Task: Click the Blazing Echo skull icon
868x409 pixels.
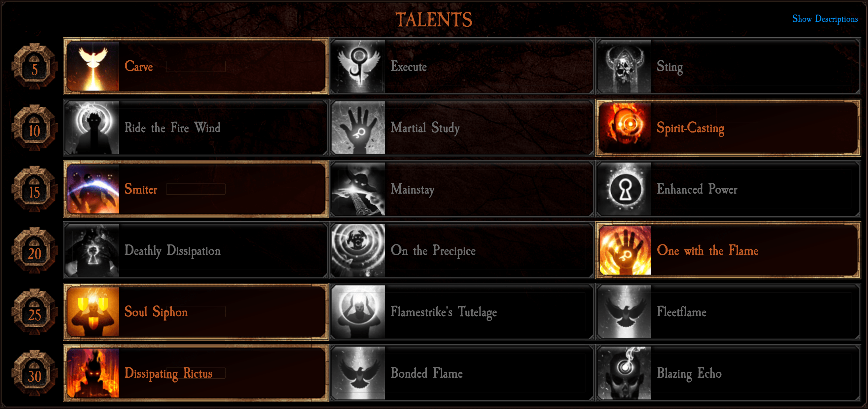Action: click(625, 373)
